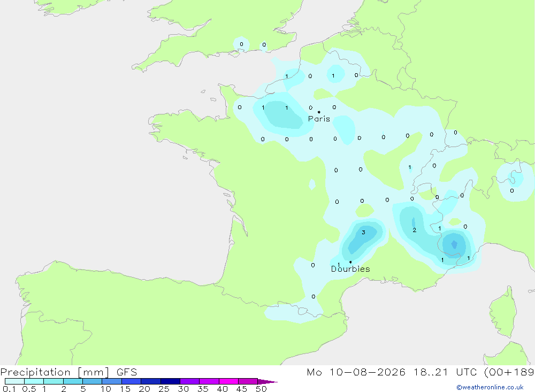
Task: Pick the 25–30 mm dark navy legend swatch
Action: tap(170, 381)
